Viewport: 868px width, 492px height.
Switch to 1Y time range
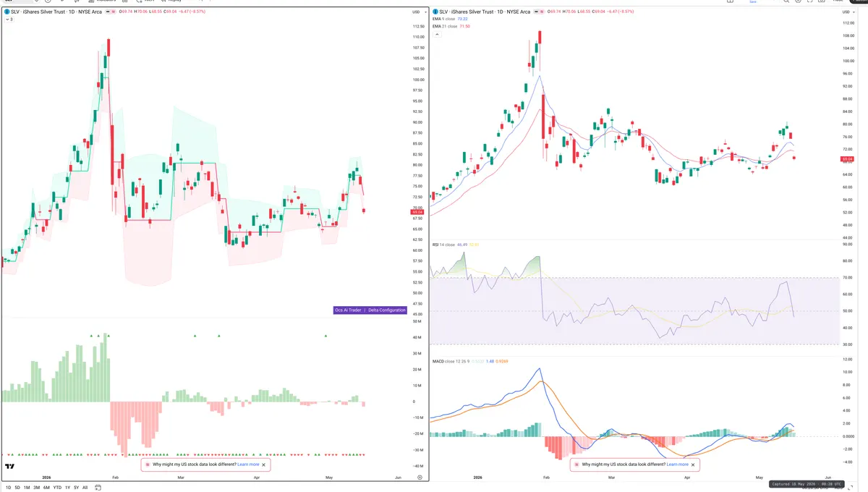[67, 488]
